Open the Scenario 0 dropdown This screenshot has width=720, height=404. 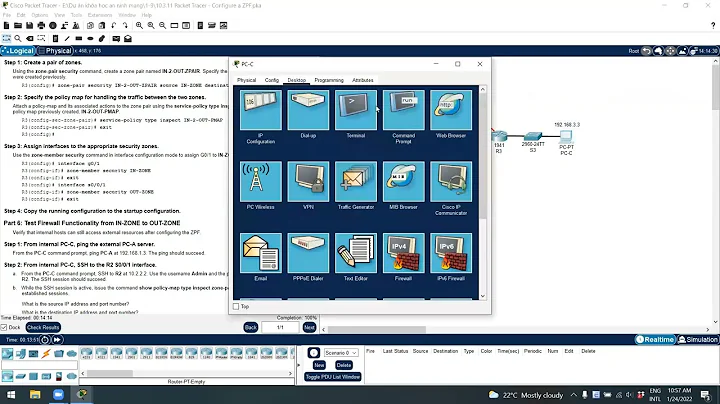point(341,353)
